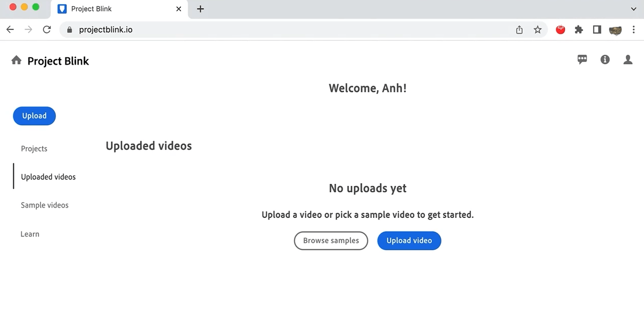644x336 pixels.
Task: Expand the chevron at the top right corner
Action: tap(633, 9)
